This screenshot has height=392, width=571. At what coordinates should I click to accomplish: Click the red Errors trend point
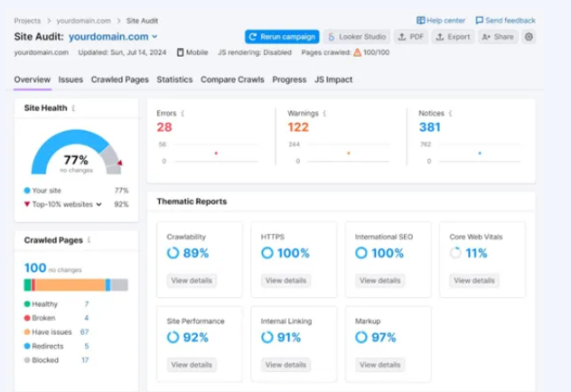coord(216,154)
